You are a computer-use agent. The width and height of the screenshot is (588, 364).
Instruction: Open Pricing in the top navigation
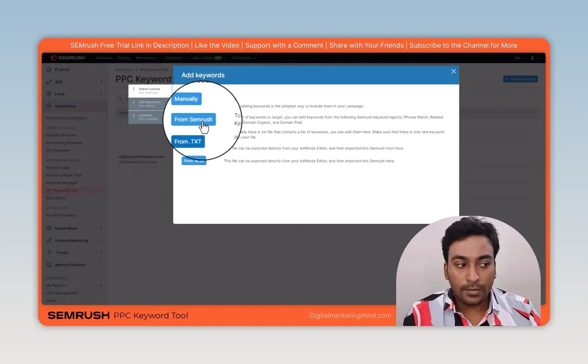pos(124,58)
